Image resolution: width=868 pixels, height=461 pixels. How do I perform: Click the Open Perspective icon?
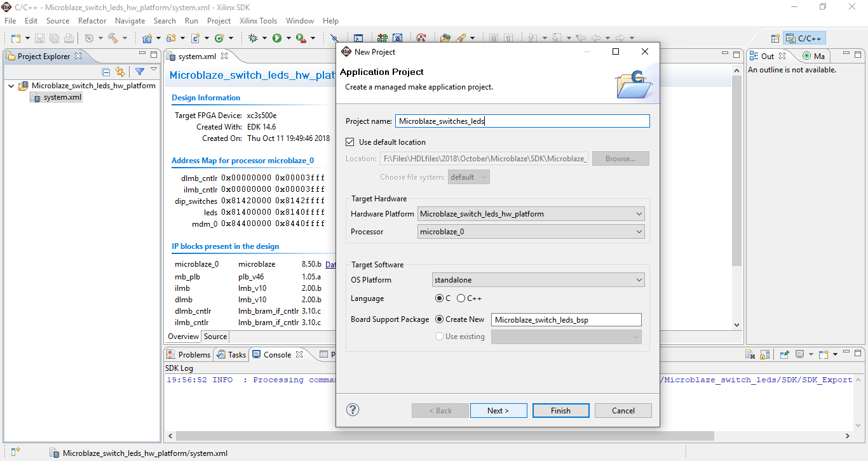[775, 38]
